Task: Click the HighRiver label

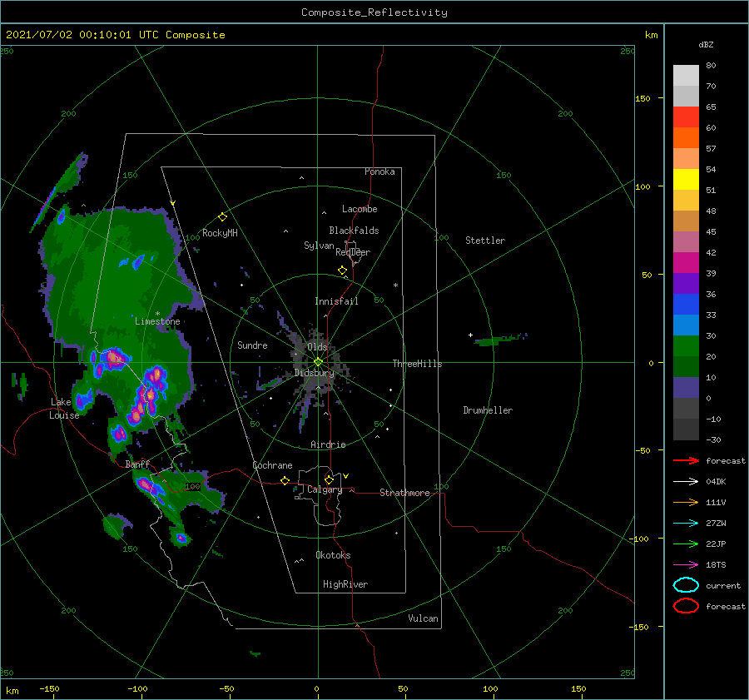Action: tap(345, 585)
